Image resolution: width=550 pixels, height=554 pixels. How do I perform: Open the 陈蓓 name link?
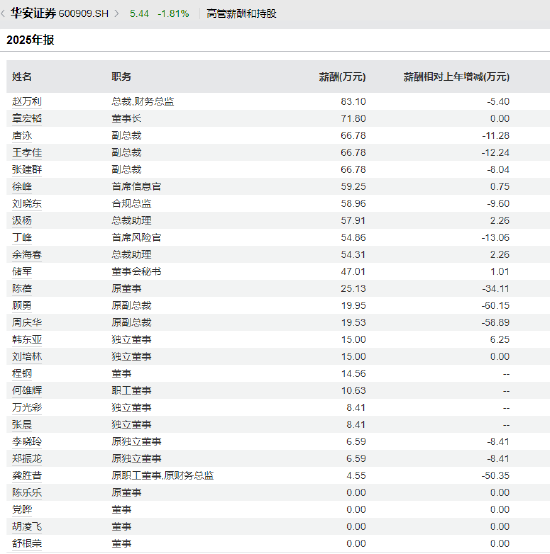22,288
